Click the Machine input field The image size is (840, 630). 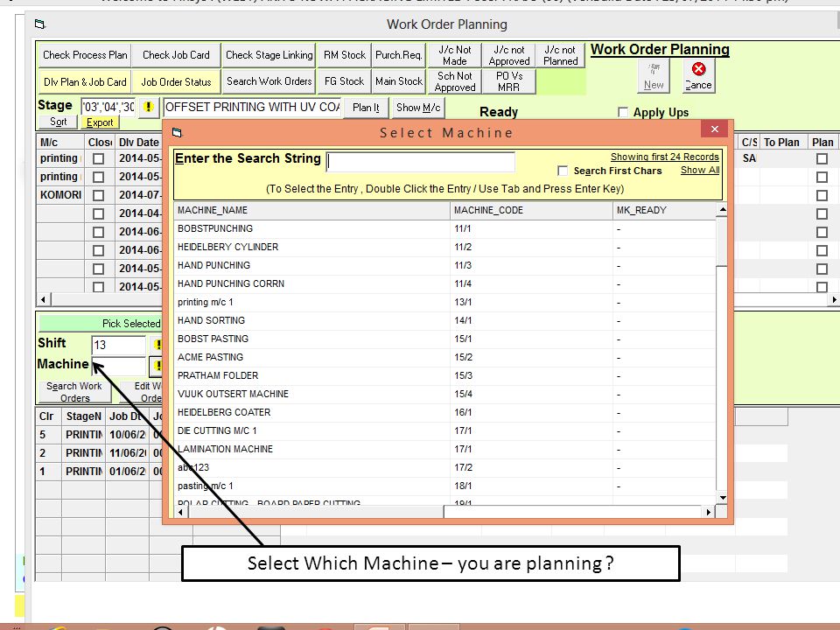point(119,367)
